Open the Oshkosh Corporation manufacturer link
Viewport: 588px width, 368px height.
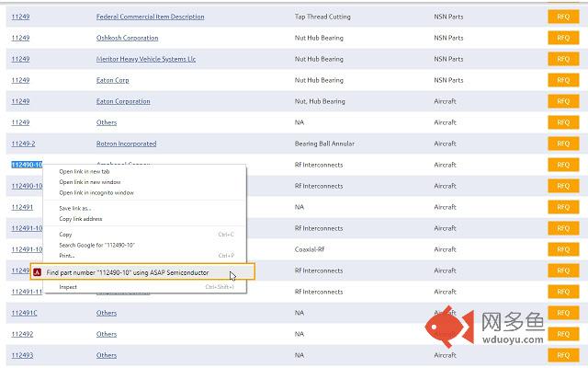[127, 38]
